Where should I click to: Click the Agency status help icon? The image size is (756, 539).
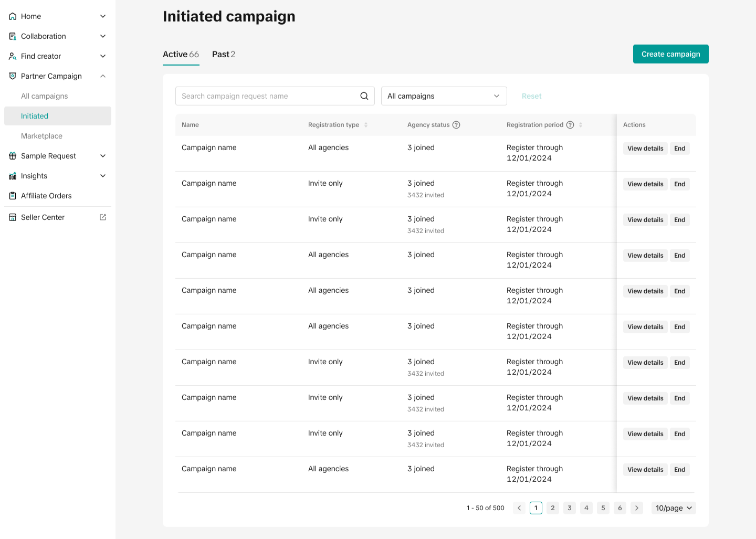456,125
